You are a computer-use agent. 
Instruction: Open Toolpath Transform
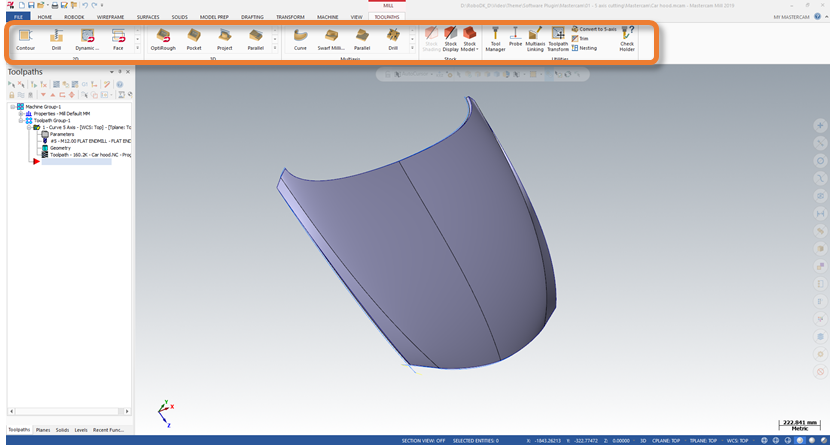(x=558, y=39)
